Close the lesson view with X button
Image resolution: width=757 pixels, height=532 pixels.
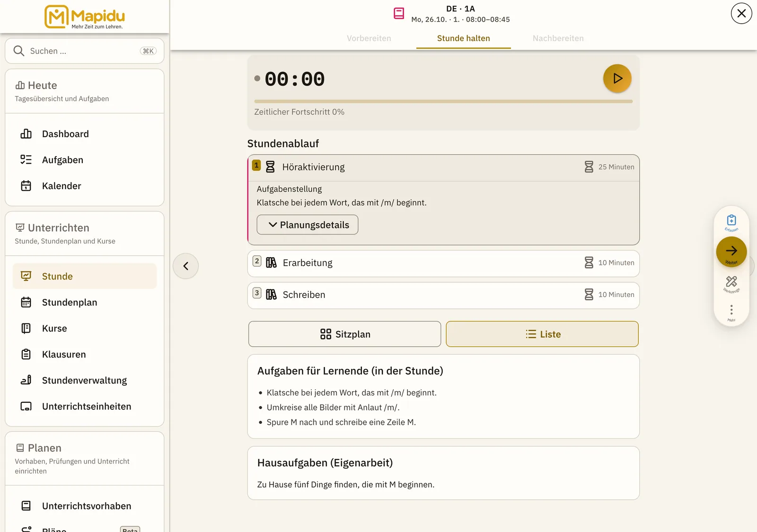[x=741, y=13]
